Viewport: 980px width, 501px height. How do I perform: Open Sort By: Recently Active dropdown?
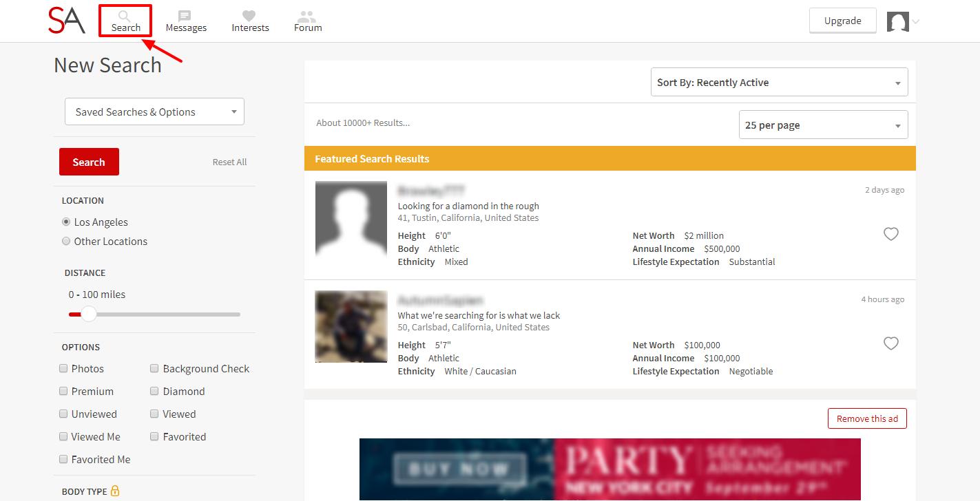pos(779,82)
